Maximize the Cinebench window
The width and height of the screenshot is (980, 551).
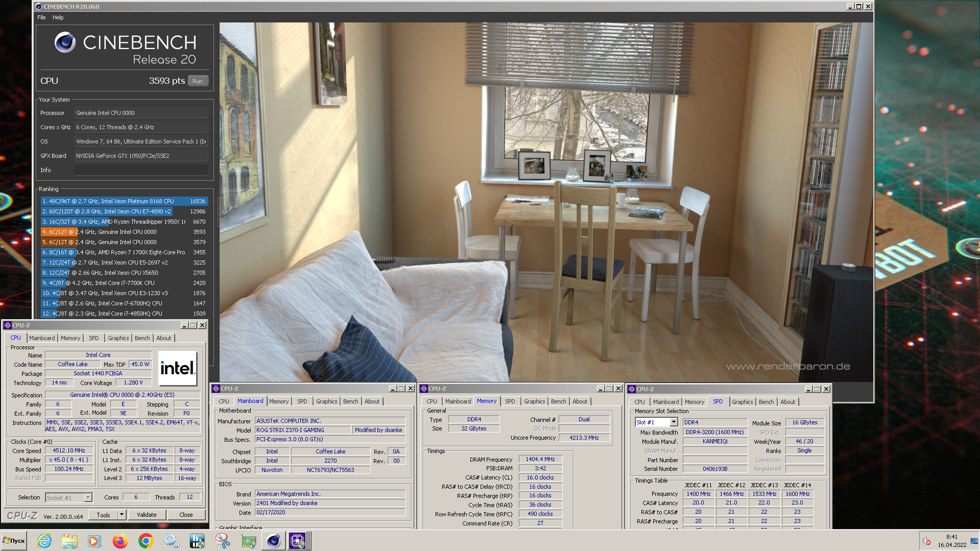tap(859, 7)
